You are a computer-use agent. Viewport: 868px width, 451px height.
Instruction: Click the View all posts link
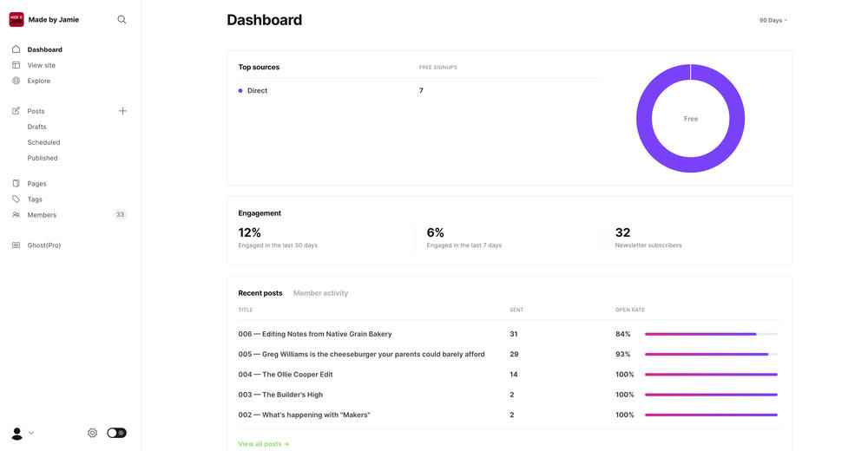[x=263, y=444]
